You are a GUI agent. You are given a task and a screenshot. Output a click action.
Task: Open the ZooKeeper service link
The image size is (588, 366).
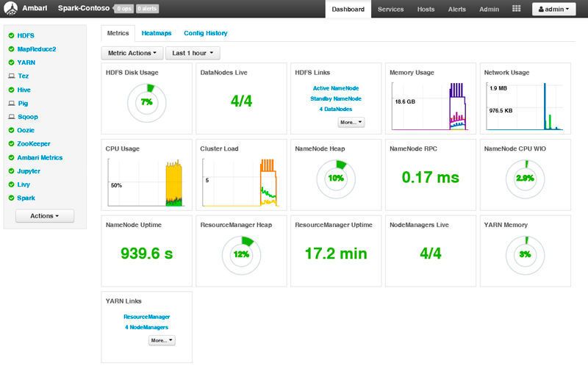point(33,143)
